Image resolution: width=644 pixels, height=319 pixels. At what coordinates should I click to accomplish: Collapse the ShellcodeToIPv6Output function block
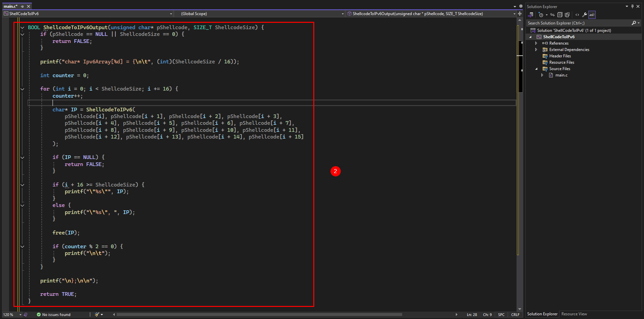coord(22,28)
